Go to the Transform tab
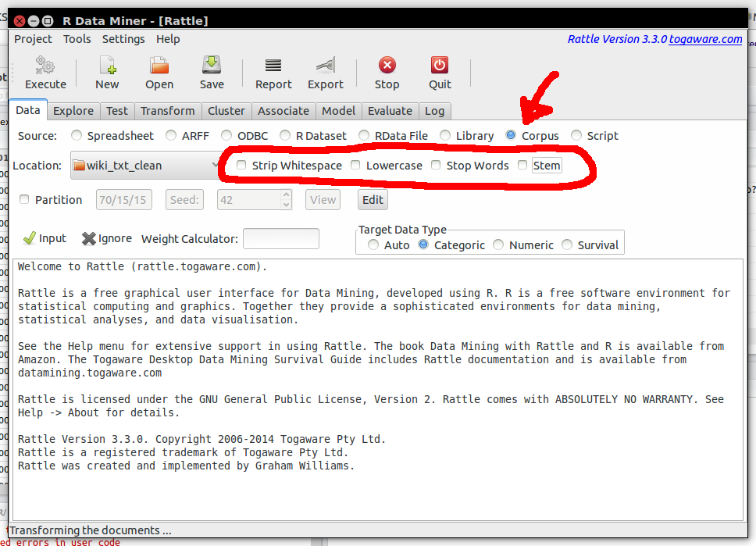The height and width of the screenshot is (546, 756). pyautogui.click(x=168, y=111)
